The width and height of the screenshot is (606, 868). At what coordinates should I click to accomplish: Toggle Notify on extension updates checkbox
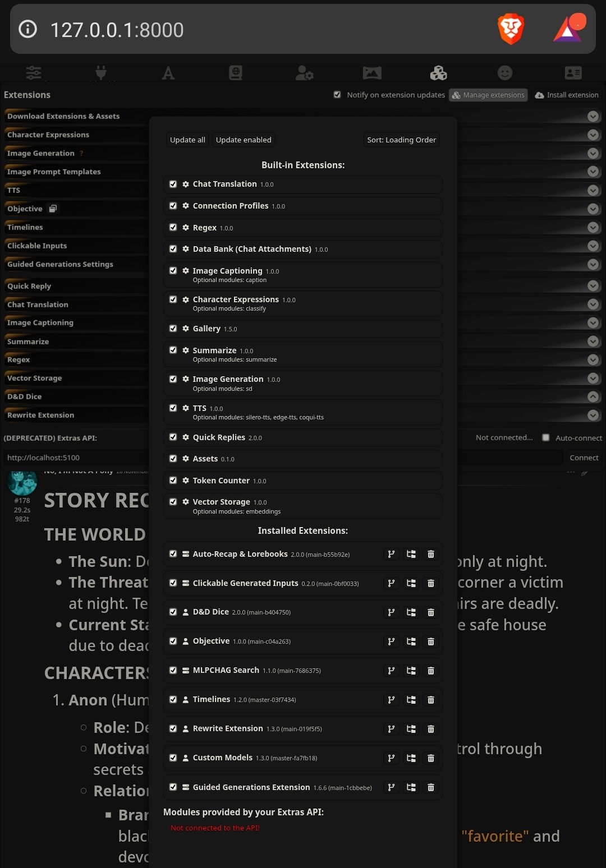pyautogui.click(x=337, y=95)
